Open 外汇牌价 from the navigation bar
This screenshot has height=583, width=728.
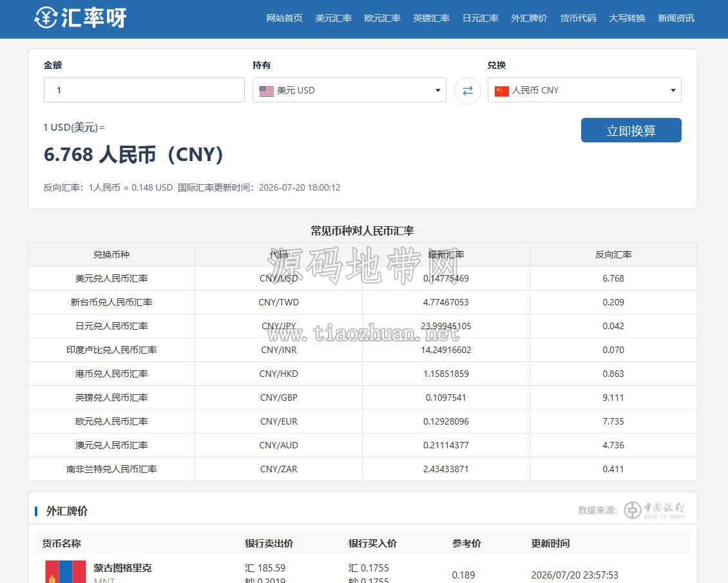tap(530, 18)
